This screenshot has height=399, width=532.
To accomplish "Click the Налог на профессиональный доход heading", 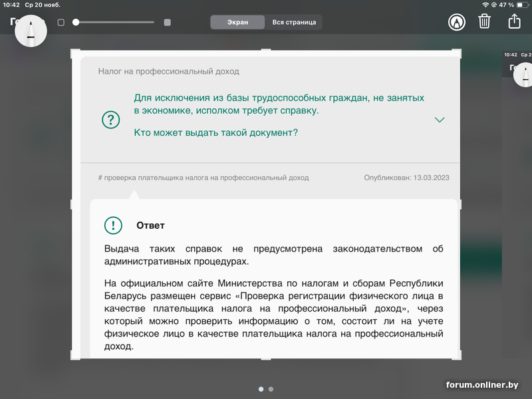I will [169, 71].
